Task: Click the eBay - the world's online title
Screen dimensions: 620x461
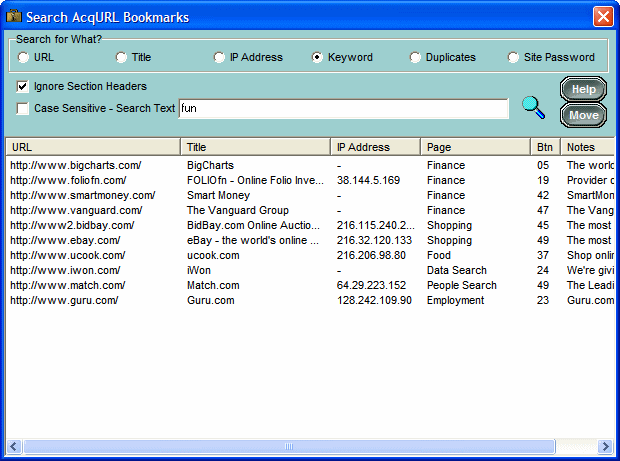Action: [x=253, y=240]
